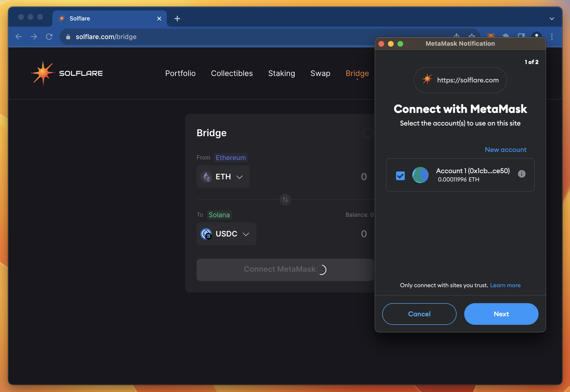Click the Ethereum network label
This screenshot has height=392, width=570.
pos(231,157)
